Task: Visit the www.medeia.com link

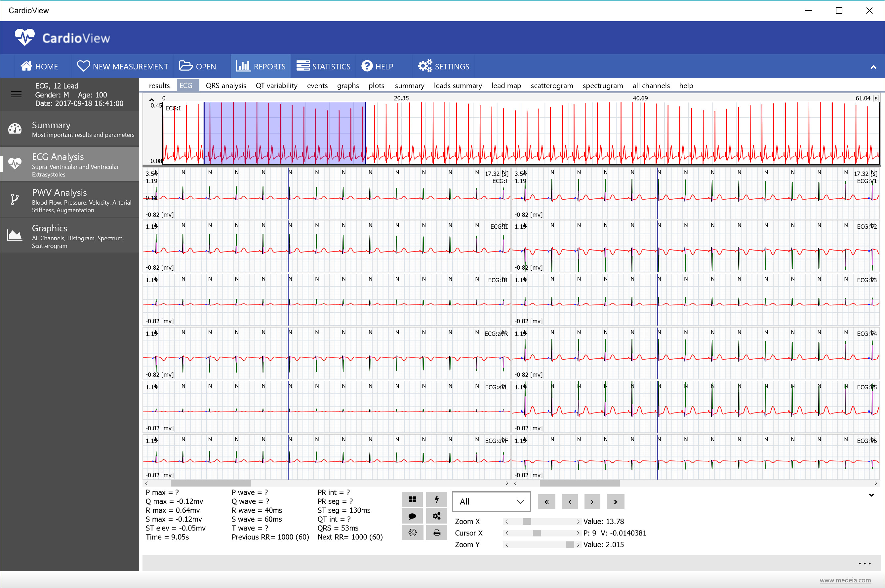Action: (x=845, y=580)
